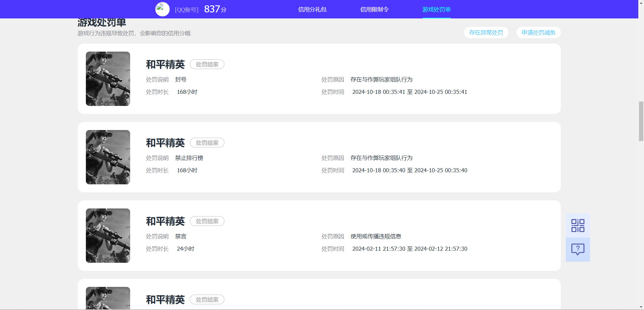Image resolution: width=644 pixels, height=310 pixels.
Task: Click the user avatar in header
Action: (x=162, y=9)
